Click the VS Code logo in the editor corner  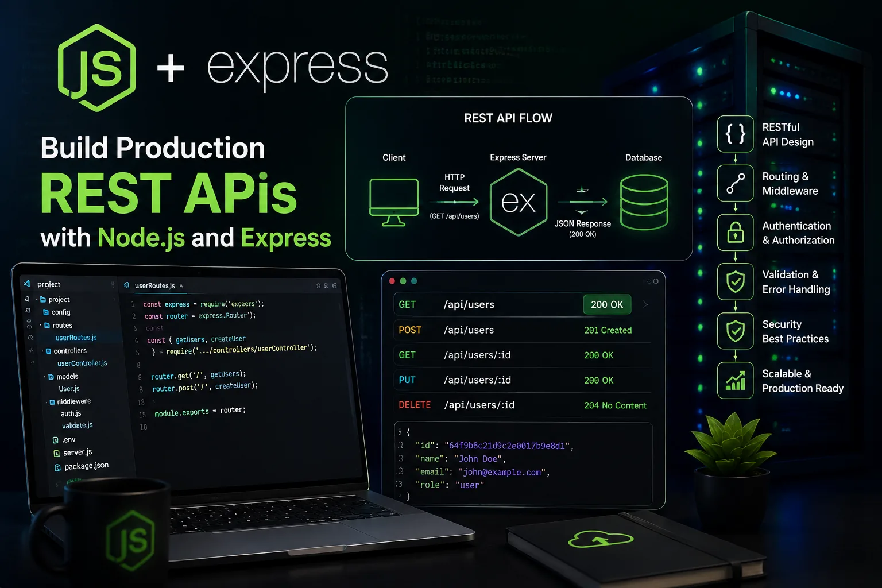click(x=26, y=284)
